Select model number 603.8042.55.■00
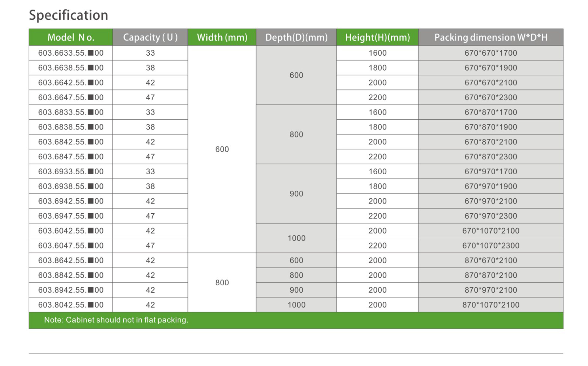588x366 pixels. [x=71, y=305]
